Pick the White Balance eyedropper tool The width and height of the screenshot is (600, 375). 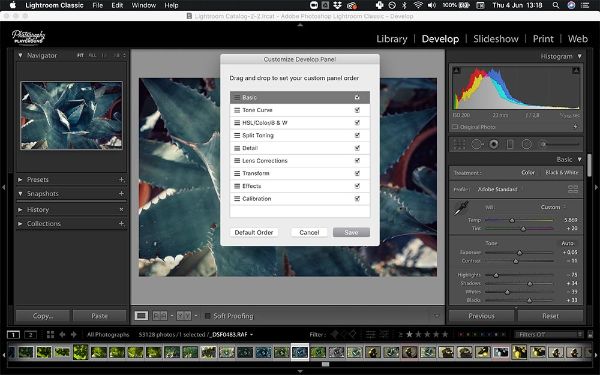tap(461, 209)
